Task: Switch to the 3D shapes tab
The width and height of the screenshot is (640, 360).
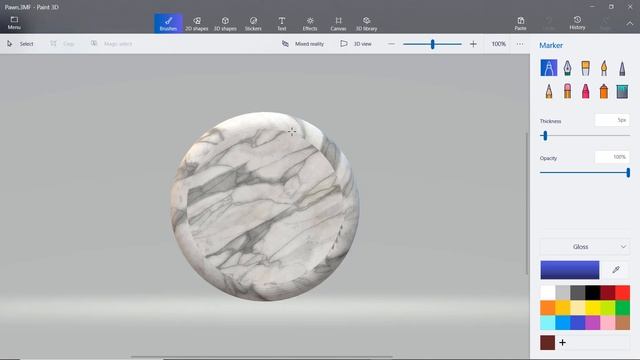Action: (225, 23)
